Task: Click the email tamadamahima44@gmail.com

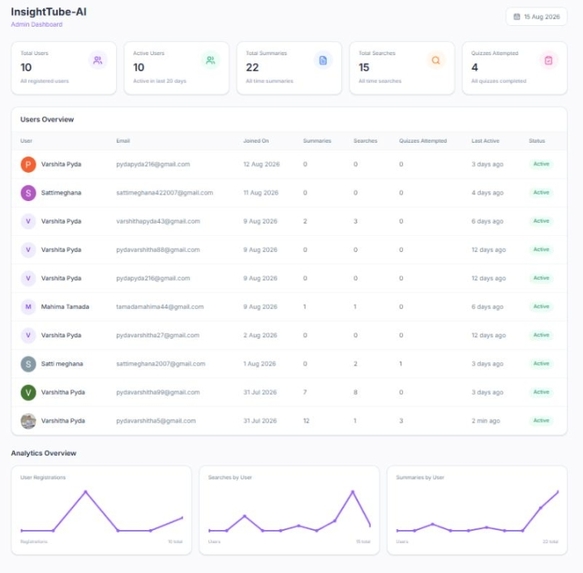Action: click(160, 307)
